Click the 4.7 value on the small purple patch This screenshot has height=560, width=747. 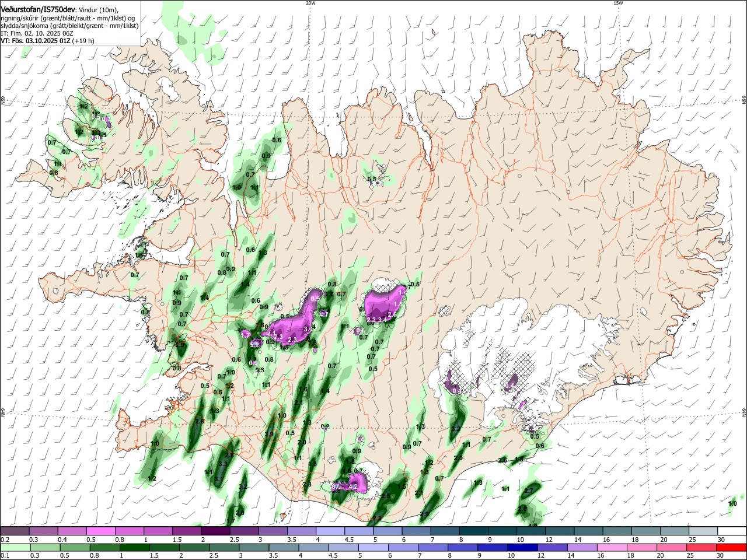coord(324,314)
